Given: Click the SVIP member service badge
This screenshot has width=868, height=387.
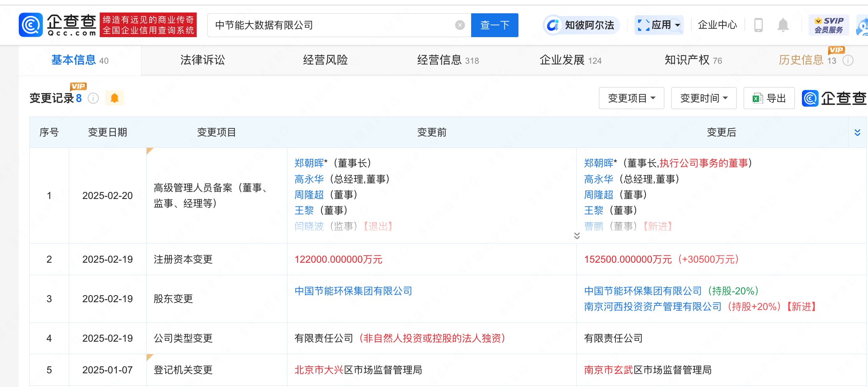Looking at the screenshot, I should [829, 25].
